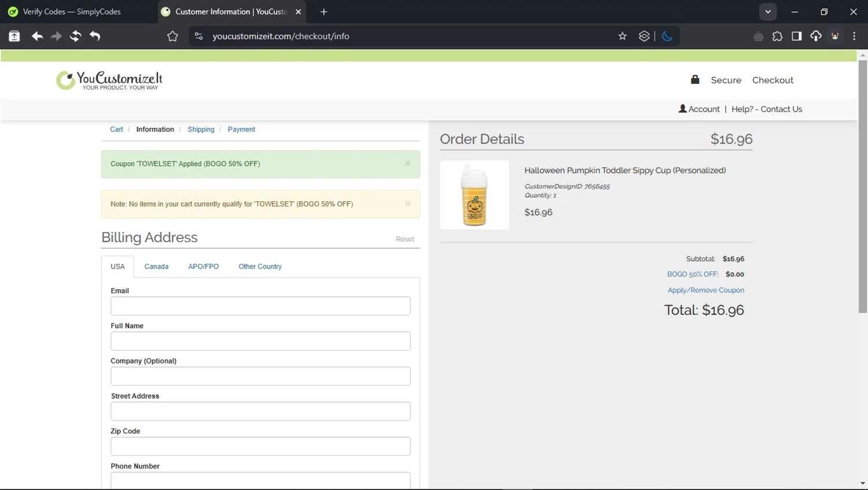Open the browser three-dot menu

(x=854, y=36)
